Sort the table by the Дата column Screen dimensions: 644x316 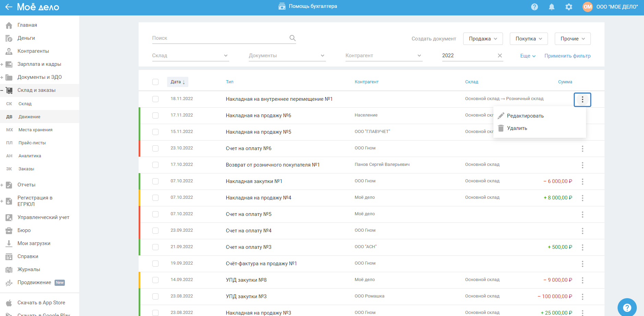177,82
